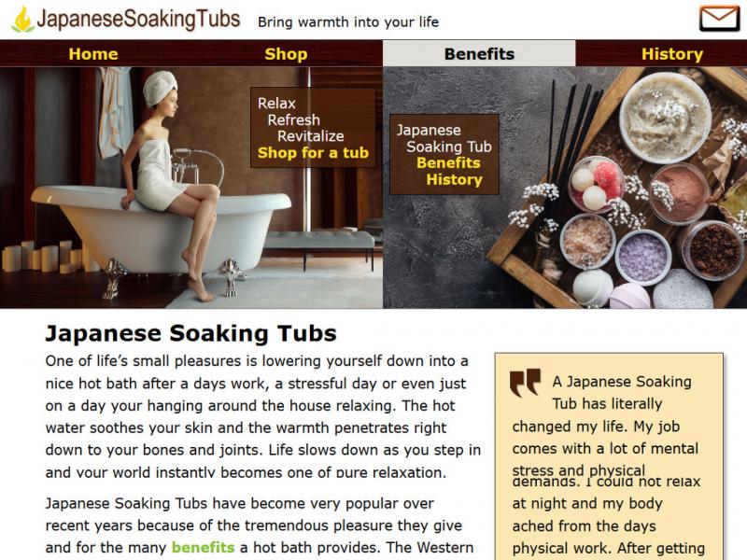Click the spa bath salts photo
The image size is (747, 560).
(565, 188)
